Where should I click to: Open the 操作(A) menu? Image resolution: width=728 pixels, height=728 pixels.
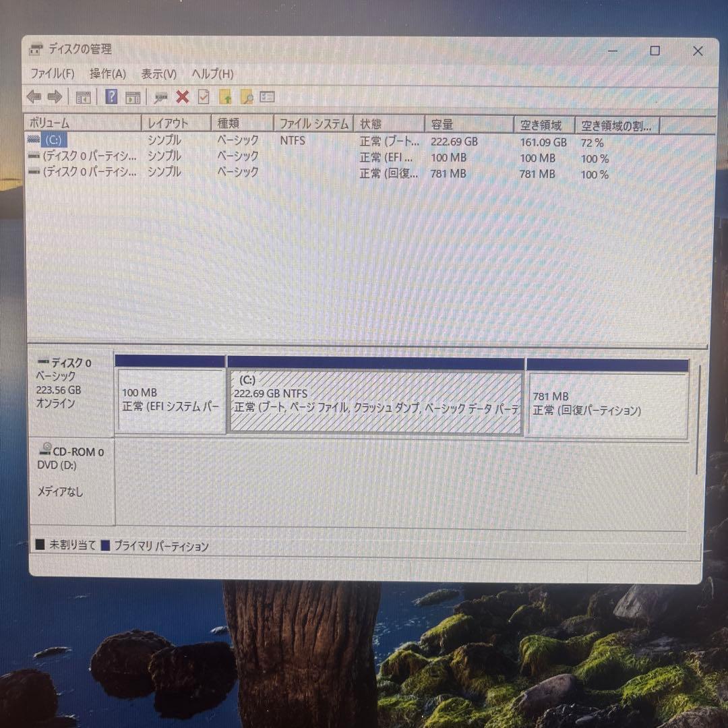click(107, 73)
